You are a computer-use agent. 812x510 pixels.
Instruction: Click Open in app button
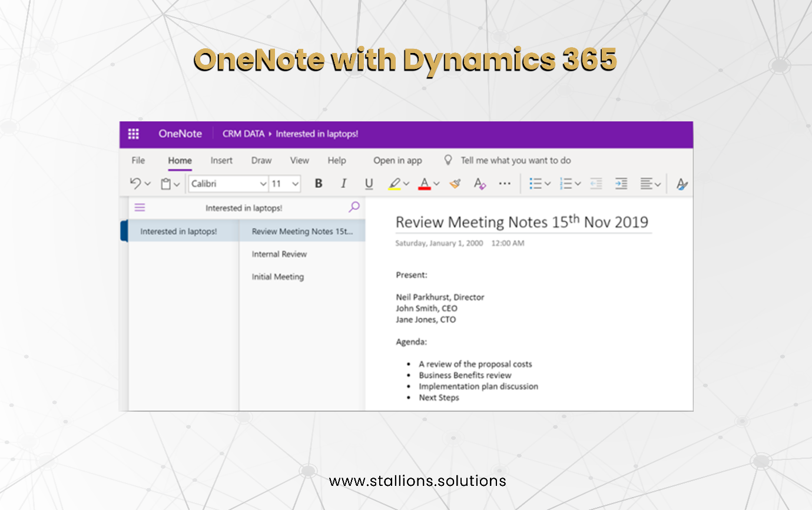pyautogui.click(x=397, y=160)
